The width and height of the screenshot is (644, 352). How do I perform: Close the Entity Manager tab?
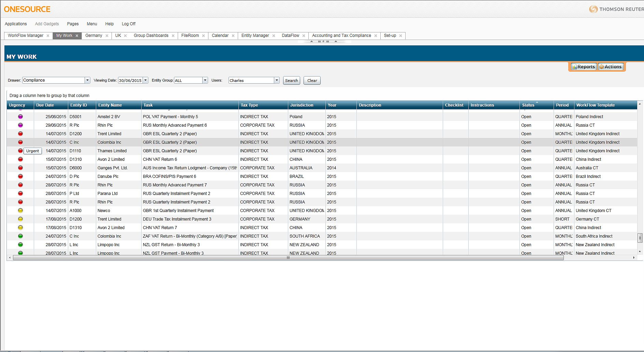(274, 36)
